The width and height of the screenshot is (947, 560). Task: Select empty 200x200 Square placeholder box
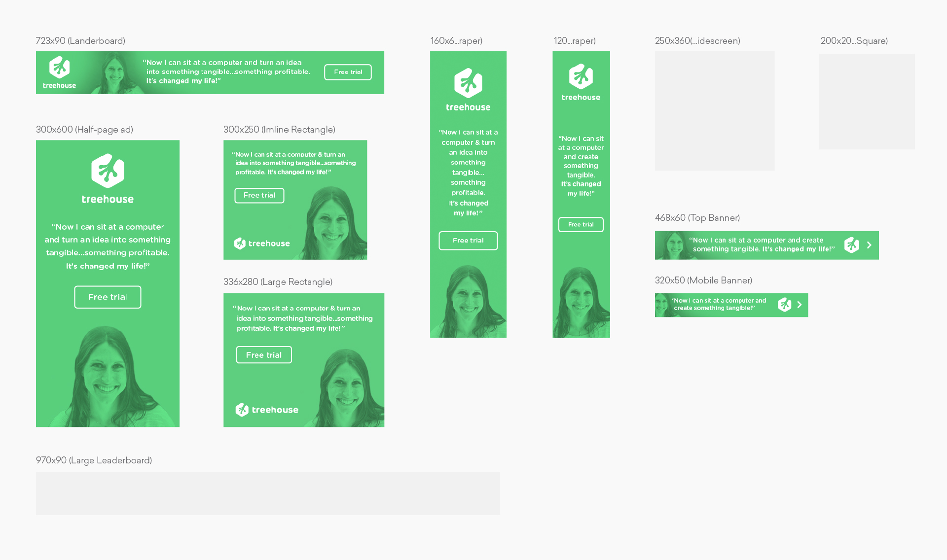(867, 102)
